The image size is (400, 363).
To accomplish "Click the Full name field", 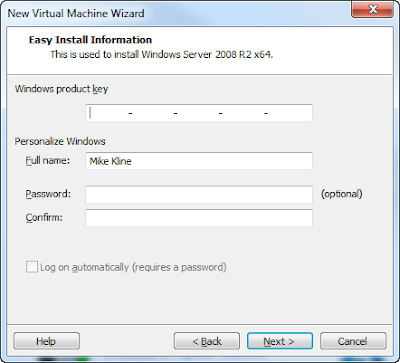I will coord(199,161).
